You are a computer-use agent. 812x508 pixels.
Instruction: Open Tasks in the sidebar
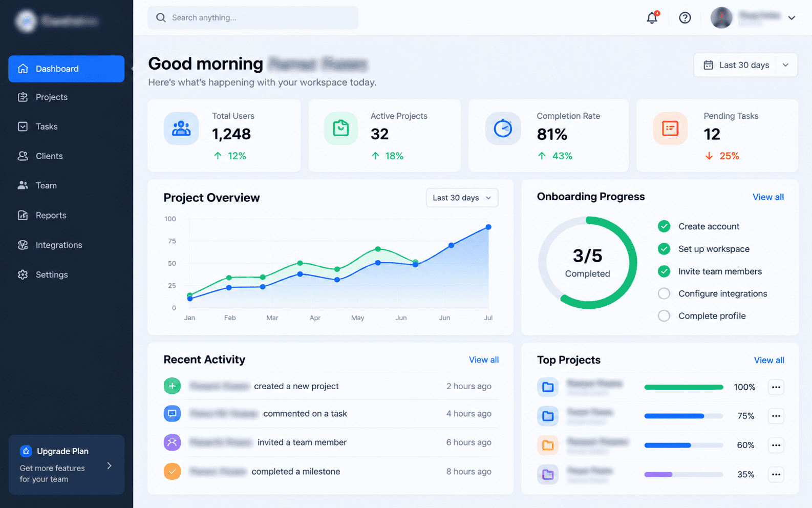click(67, 126)
